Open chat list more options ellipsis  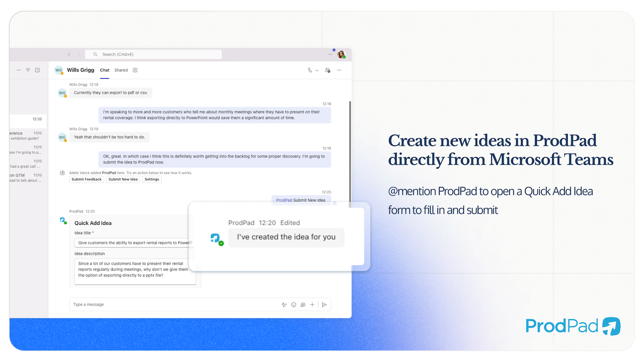19,70
